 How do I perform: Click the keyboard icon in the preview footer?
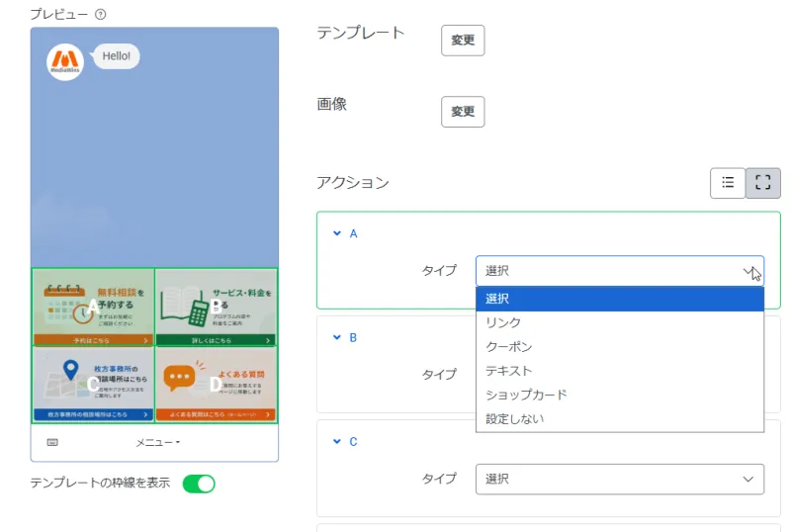pyautogui.click(x=52, y=443)
